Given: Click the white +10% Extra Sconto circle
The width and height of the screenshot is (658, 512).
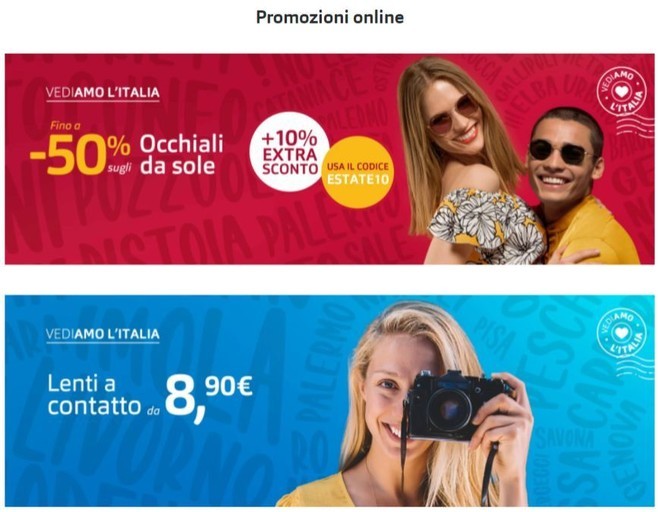Looking at the screenshot, I should (289, 152).
